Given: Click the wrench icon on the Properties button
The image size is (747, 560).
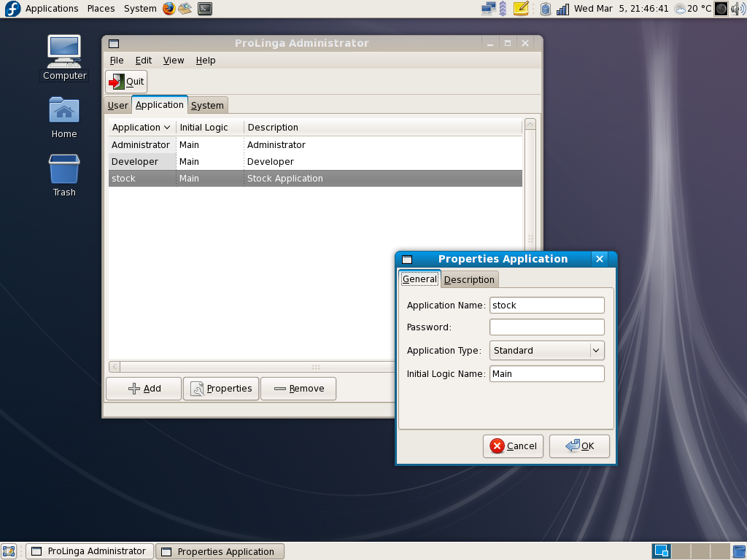Looking at the screenshot, I should [x=197, y=389].
